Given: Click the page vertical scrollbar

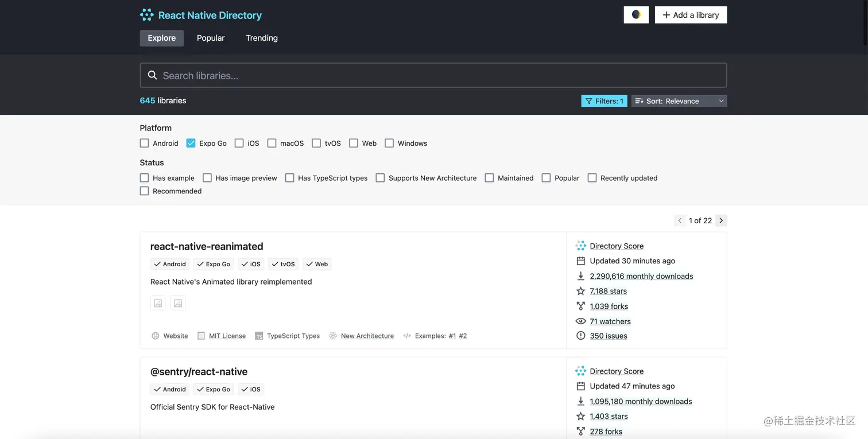Looking at the screenshot, I should click(865, 23).
